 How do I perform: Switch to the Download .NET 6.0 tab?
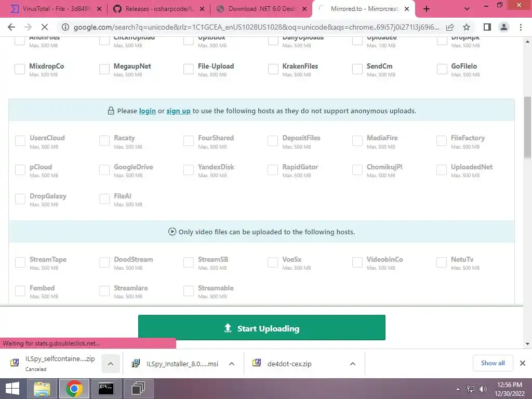[261, 9]
